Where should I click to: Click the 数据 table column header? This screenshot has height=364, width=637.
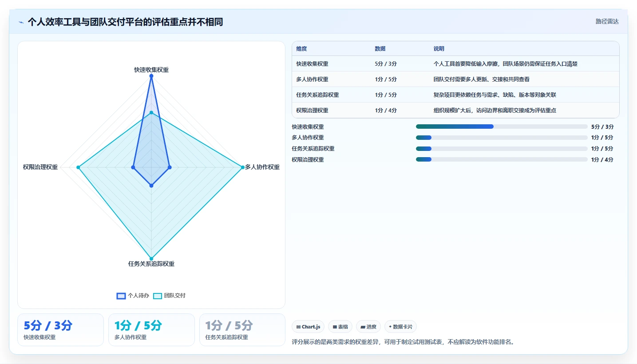380,49
